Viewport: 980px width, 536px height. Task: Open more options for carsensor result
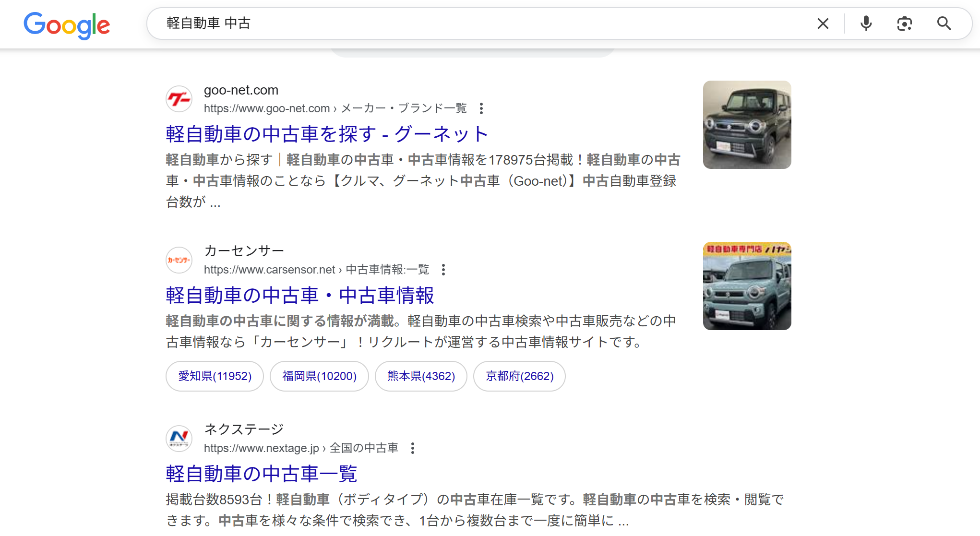[443, 270]
